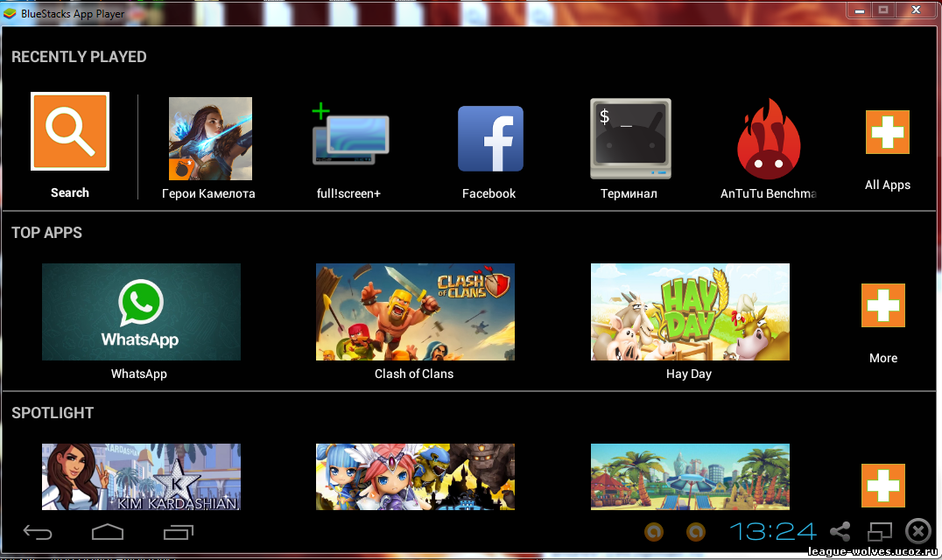Click the Facebook label text
Screen dimensions: 942x560
pyautogui.click(x=489, y=193)
